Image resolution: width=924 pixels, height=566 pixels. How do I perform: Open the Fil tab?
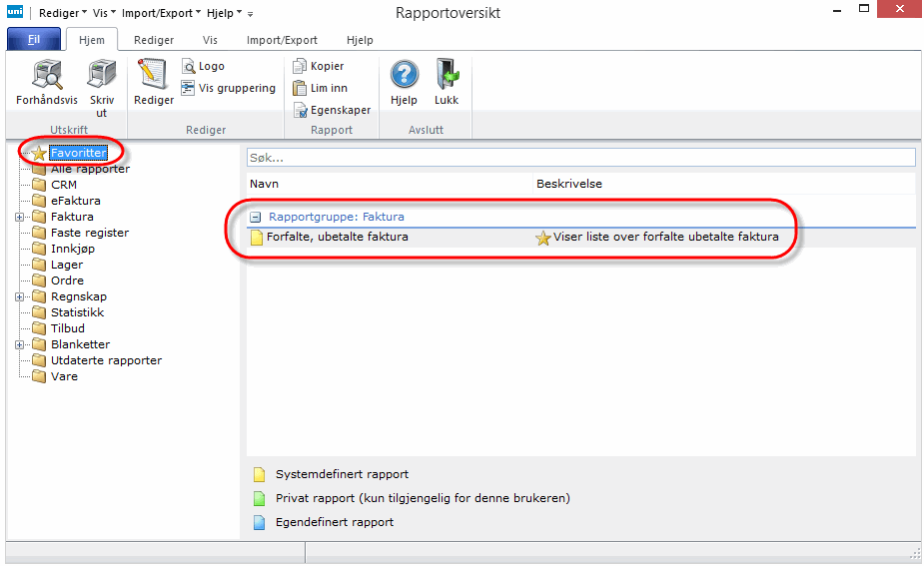[34, 40]
